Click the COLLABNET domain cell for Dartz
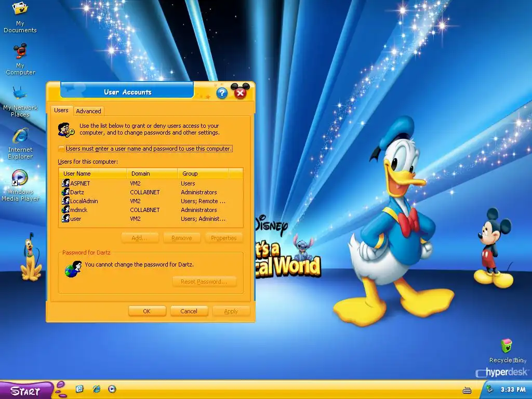This screenshot has height=399, width=532. tap(145, 192)
